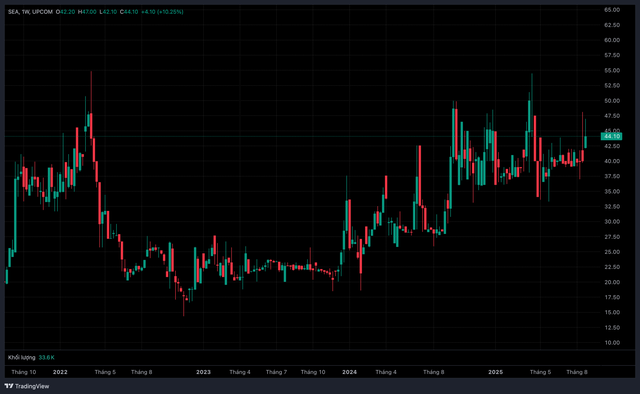Click the 30.00 price scale label
640x394 pixels.
(x=612, y=222)
